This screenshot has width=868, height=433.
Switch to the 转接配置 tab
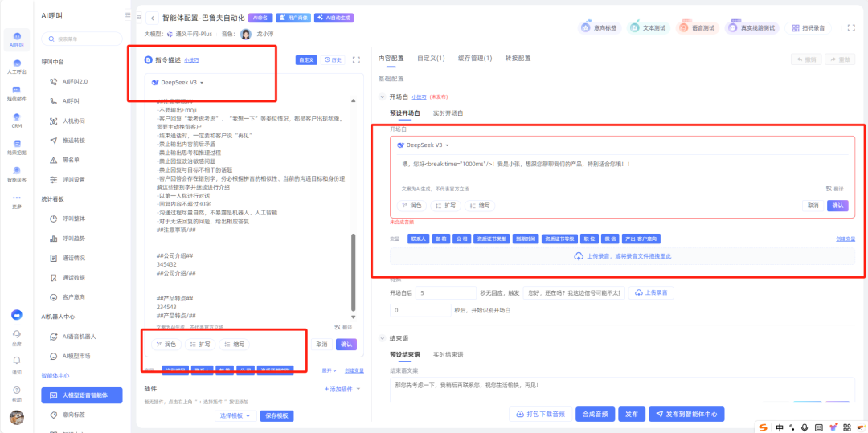(518, 59)
